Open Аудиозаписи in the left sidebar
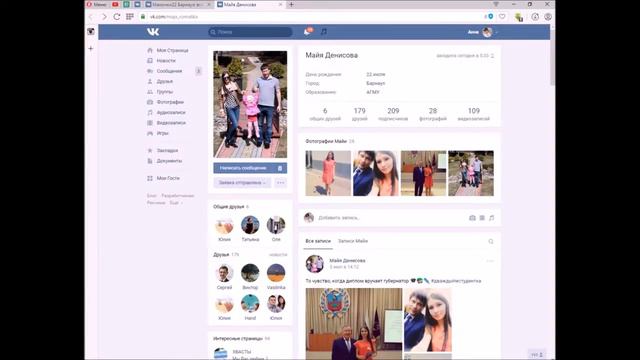This screenshot has width=640, height=360. (171, 112)
